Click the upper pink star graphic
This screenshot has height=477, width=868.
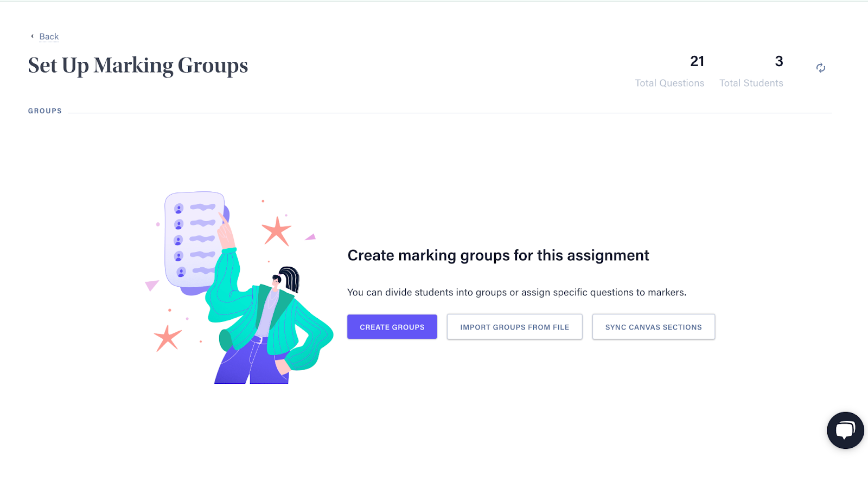pyautogui.click(x=277, y=231)
